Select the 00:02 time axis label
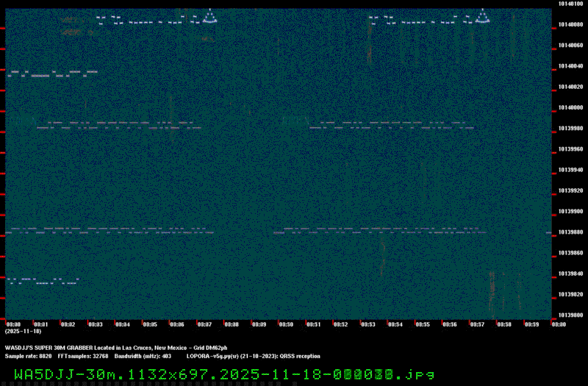This screenshot has width=588, height=386. 68,324
